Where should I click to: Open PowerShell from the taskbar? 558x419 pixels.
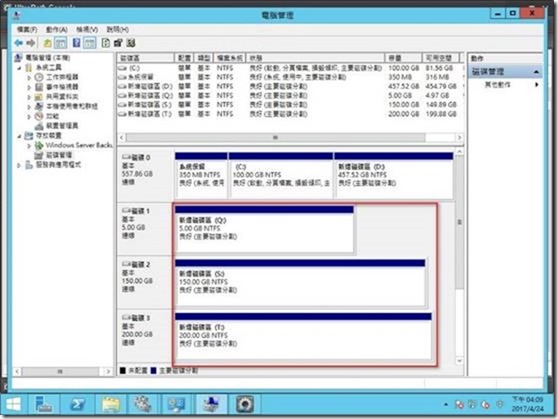pos(77,404)
